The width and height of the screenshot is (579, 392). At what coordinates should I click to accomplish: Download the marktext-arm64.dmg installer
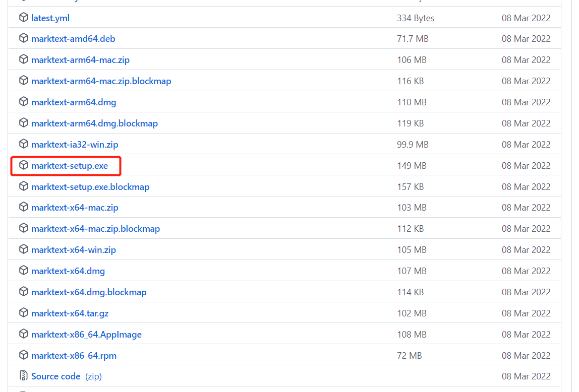(74, 102)
